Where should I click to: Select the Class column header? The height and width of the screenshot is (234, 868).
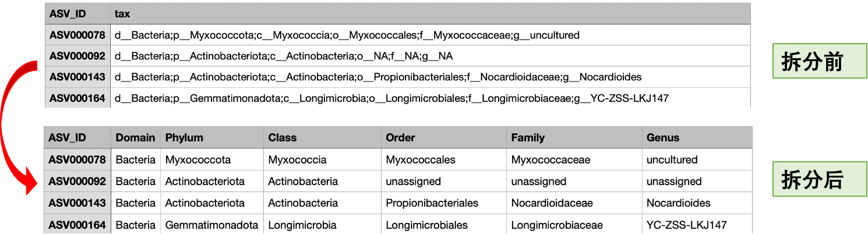282,138
